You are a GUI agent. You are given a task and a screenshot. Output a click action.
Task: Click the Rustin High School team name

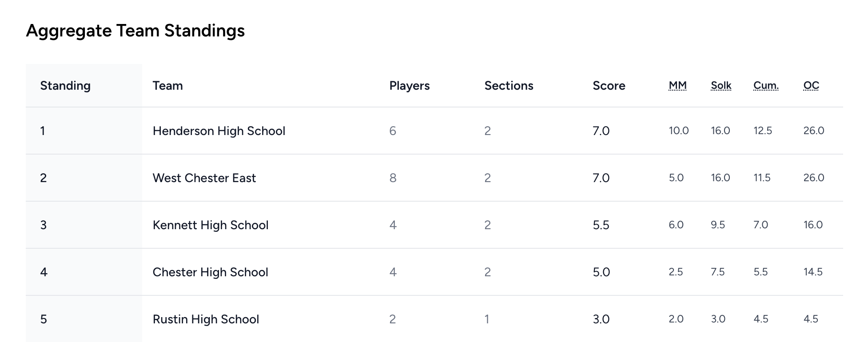tap(206, 319)
